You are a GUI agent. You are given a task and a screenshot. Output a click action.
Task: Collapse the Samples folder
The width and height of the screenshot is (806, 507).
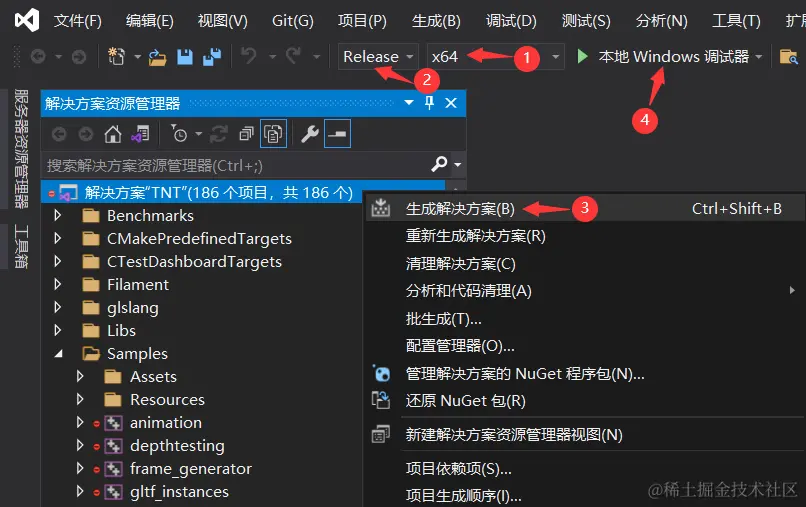coord(59,354)
